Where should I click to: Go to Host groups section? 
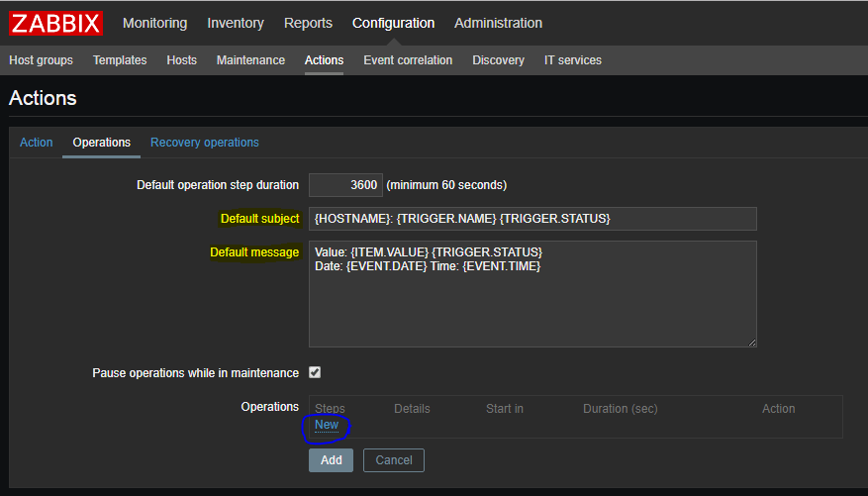point(41,60)
